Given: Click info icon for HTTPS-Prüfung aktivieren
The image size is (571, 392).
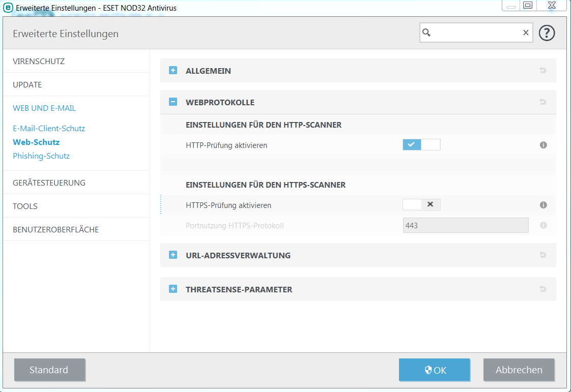Looking at the screenshot, I should click(543, 205).
